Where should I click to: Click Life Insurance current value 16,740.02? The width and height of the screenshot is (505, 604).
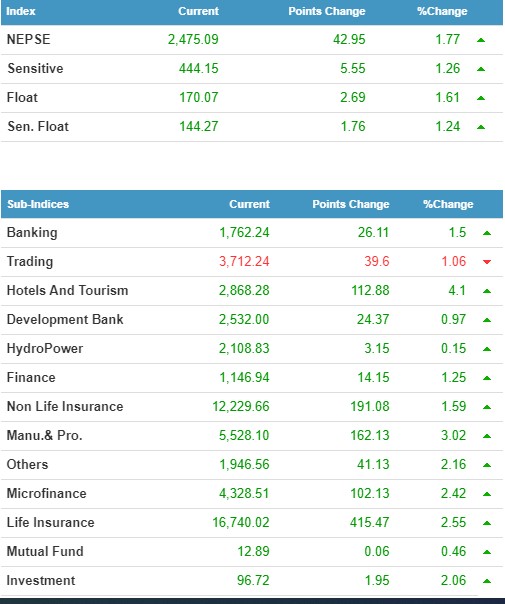click(x=241, y=523)
